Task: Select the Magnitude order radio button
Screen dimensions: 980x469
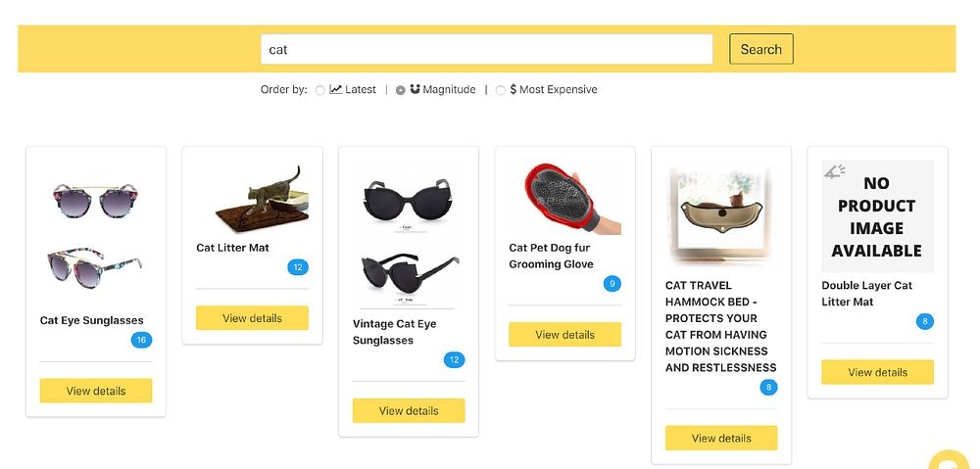Action: coord(400,90)
